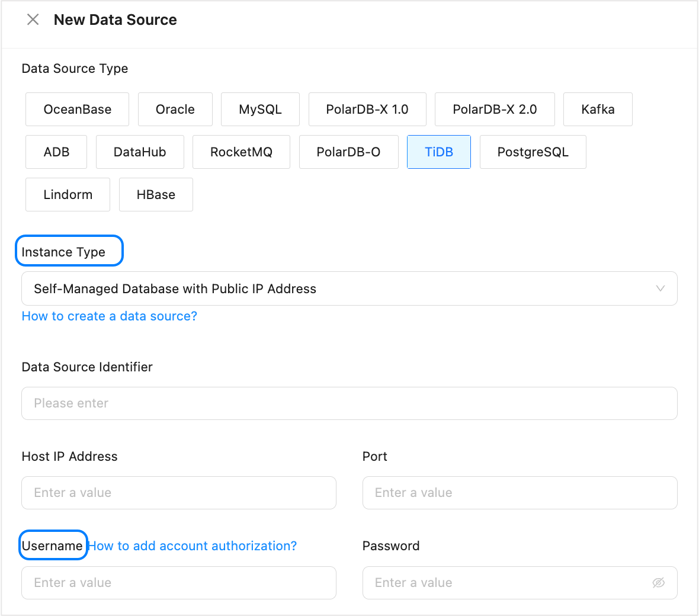Open 'How to create a data source?' link
Viewport: 699px width, 616px height.
[x=109, y=316]
